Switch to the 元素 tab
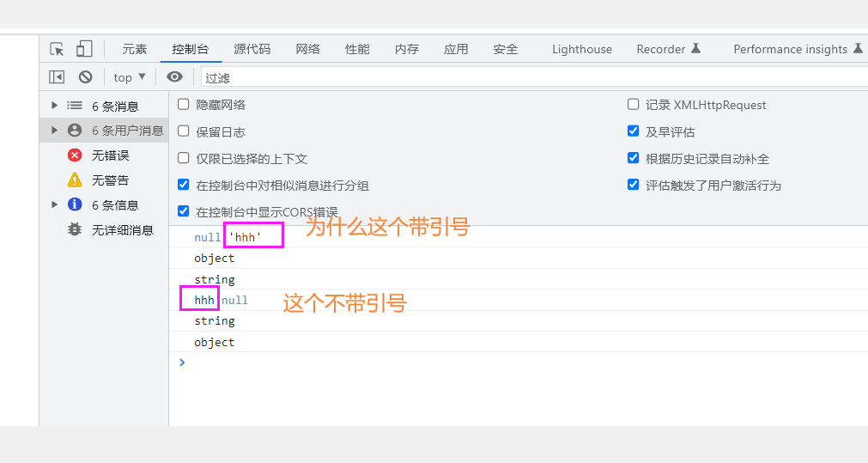This screenshot has width=868, height=463. click(x=135, y=49)
